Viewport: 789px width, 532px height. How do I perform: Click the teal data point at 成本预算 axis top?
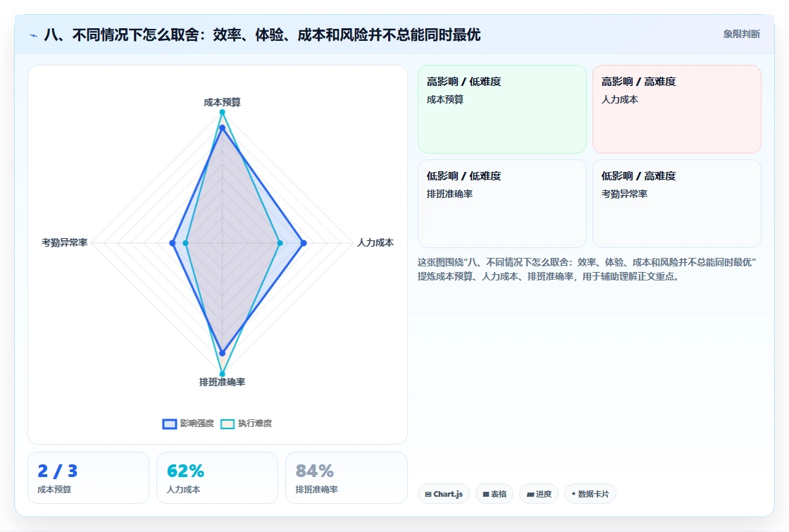tap(222, 112)
